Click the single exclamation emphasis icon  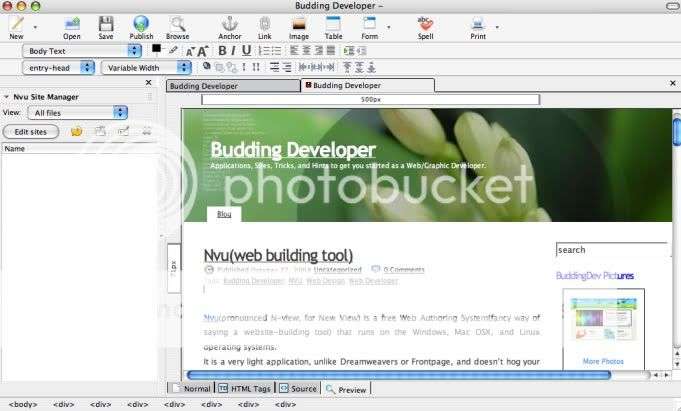[244, 67]
